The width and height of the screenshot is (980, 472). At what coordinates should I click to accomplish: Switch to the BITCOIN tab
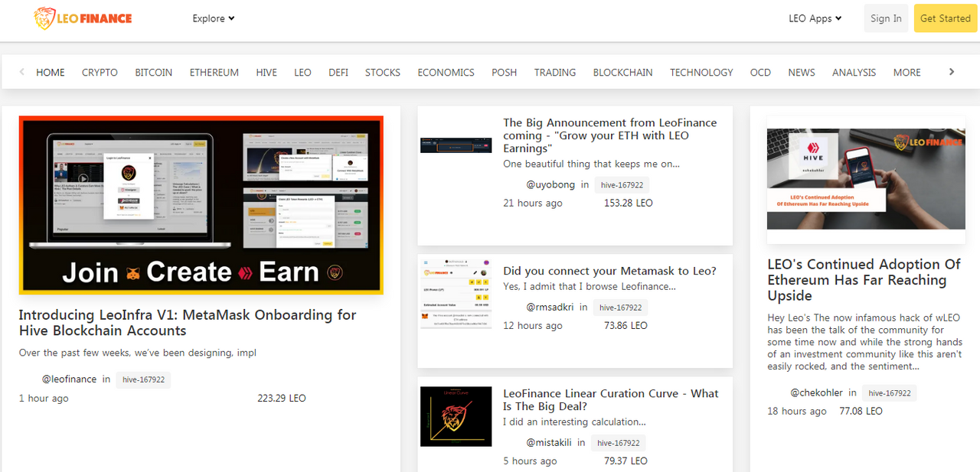153,73
